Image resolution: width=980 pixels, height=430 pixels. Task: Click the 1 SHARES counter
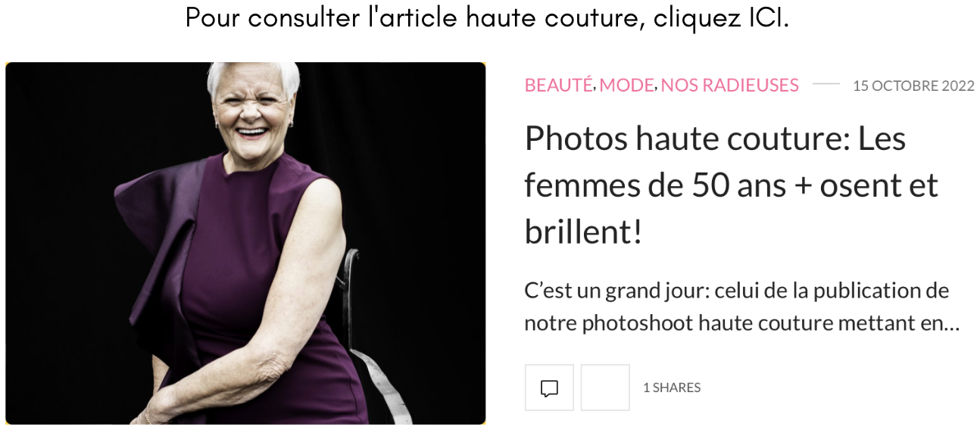pos(672,388)
